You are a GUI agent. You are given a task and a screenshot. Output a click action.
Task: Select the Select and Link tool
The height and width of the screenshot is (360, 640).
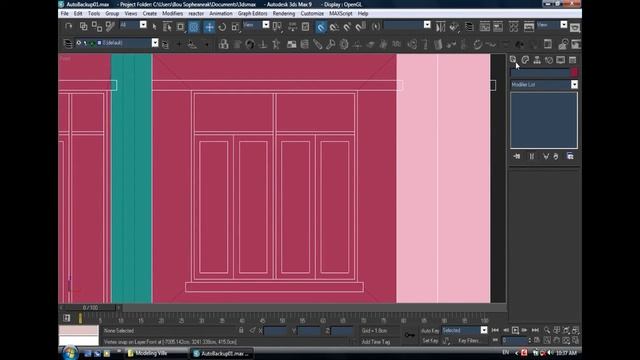point(84,27)
